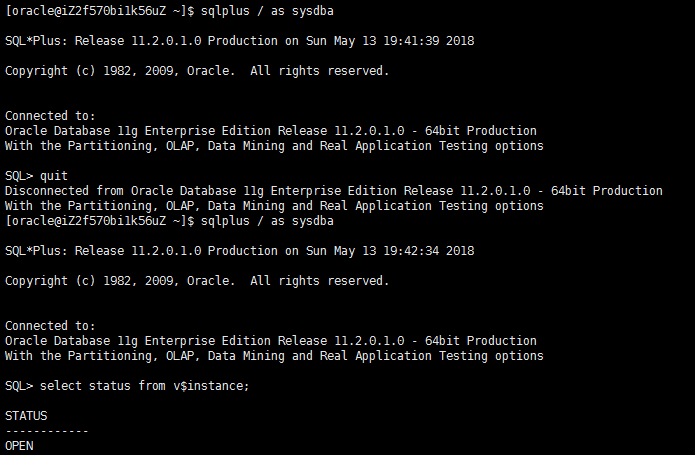Click 'With the Partitioning' line after Disconnected

click(274, 206)
